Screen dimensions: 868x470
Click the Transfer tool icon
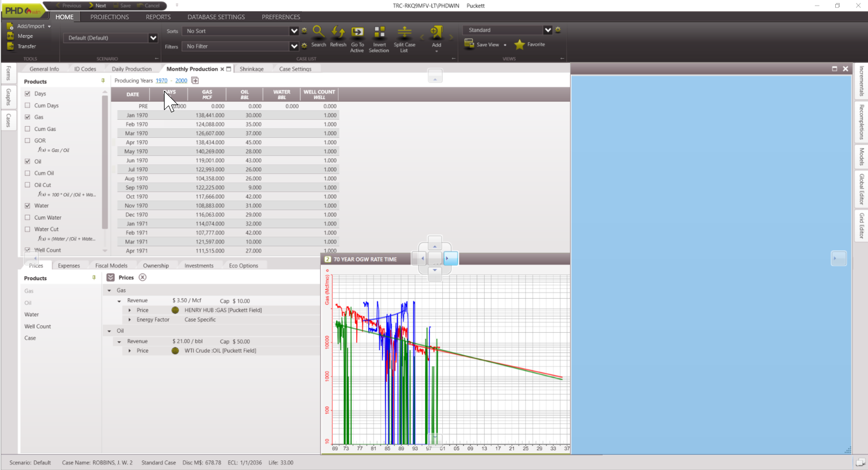click(10, 46)
